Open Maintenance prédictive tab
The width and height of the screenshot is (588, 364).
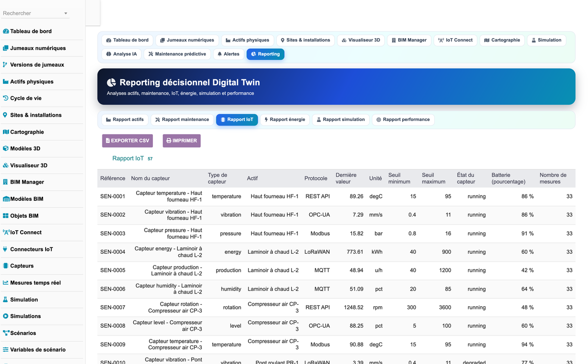click(177, 54)
